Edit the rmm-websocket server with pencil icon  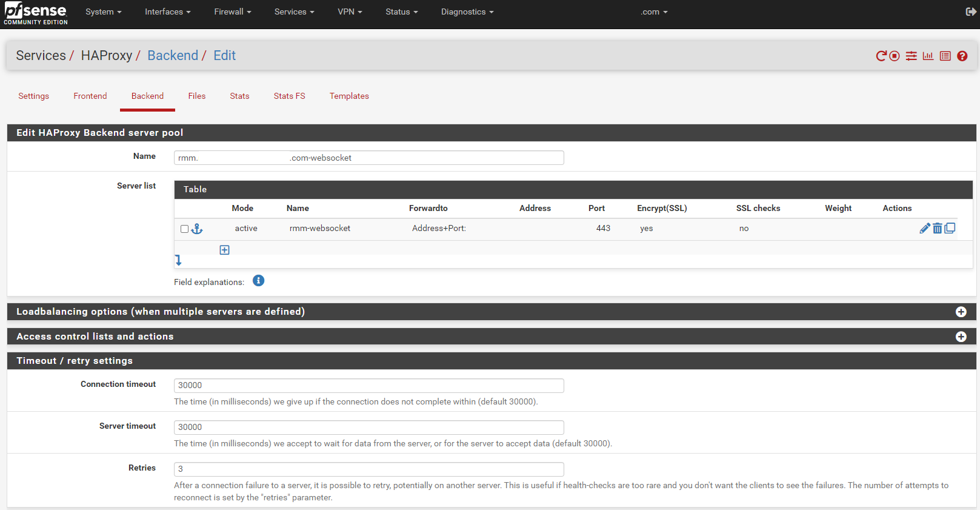[x=925, y=228]
